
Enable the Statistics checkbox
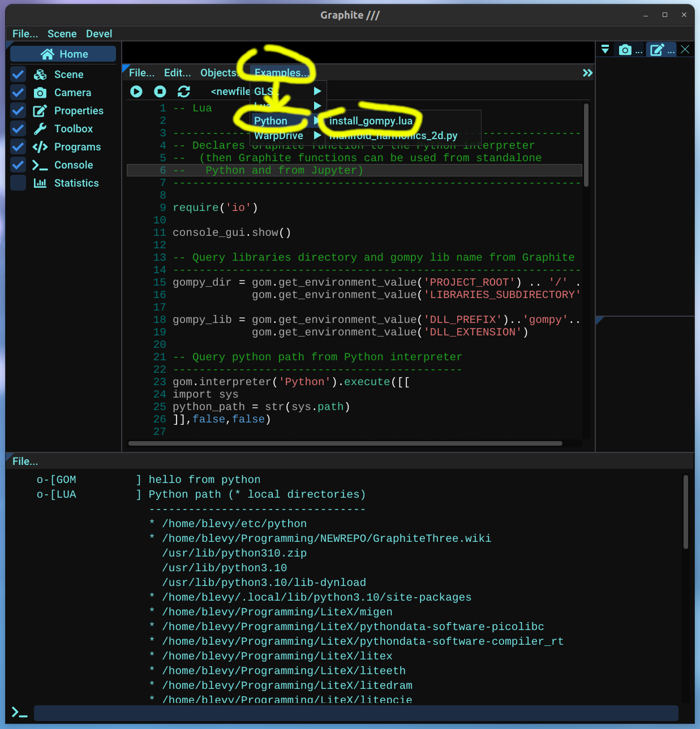click(18, 183)
